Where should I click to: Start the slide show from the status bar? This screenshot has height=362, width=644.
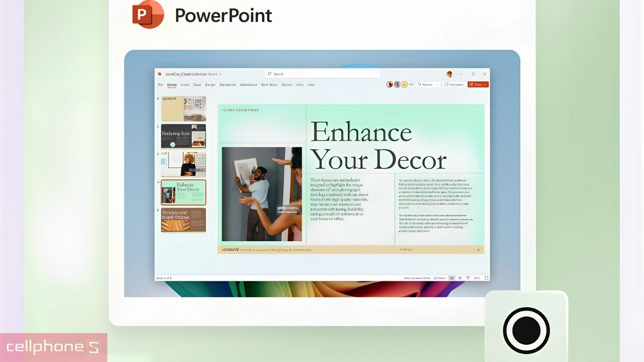(468, 278)
